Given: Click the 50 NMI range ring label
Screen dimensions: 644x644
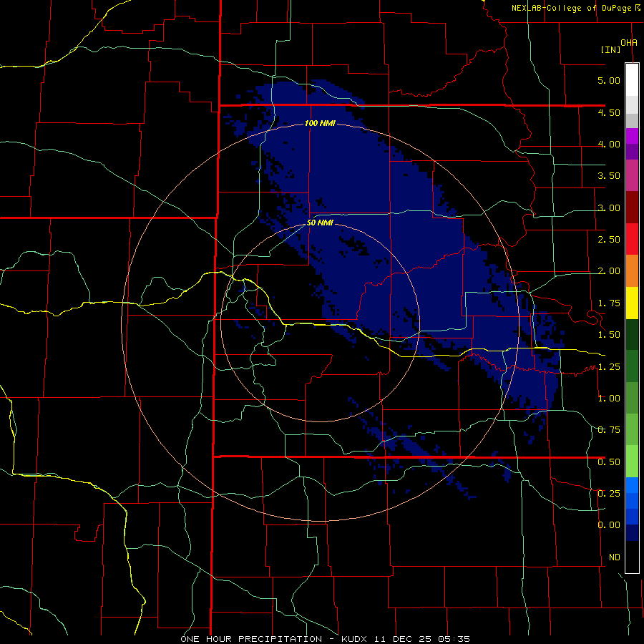Looking at the screenshot, I should pyautogui.click(x=320, y=223).
